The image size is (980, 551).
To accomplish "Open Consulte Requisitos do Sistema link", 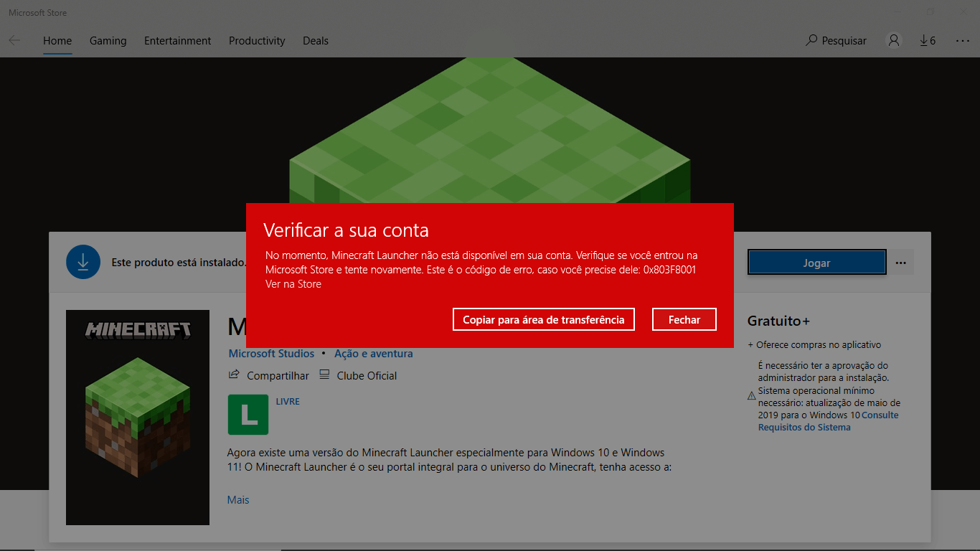I will tap(829, 421).
